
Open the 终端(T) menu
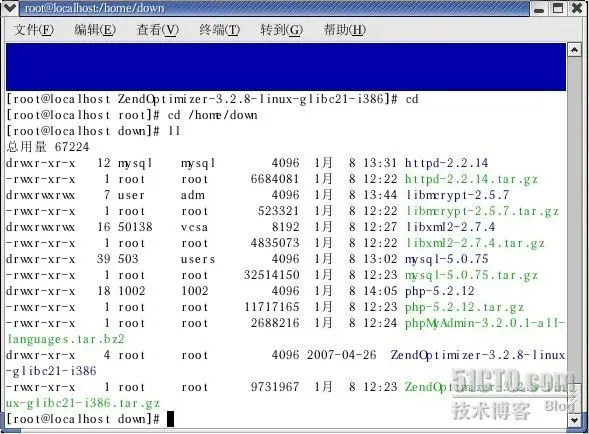(x=219, y=30)
